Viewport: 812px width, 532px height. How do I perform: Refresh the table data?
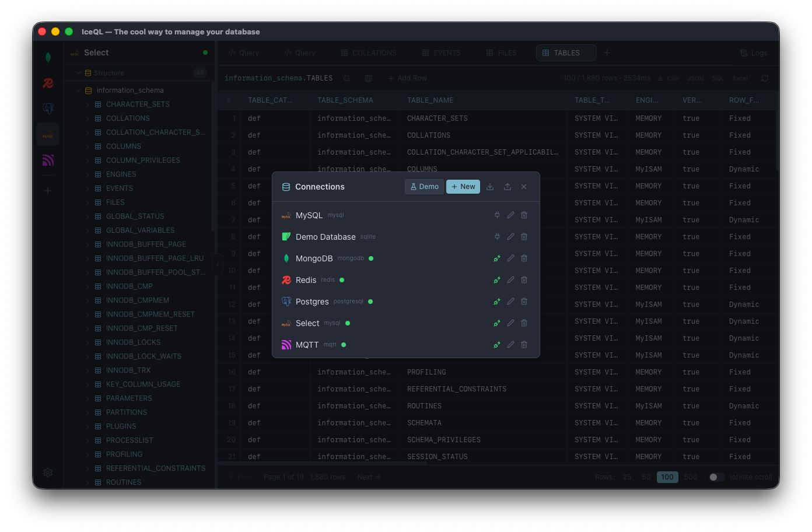765,78
